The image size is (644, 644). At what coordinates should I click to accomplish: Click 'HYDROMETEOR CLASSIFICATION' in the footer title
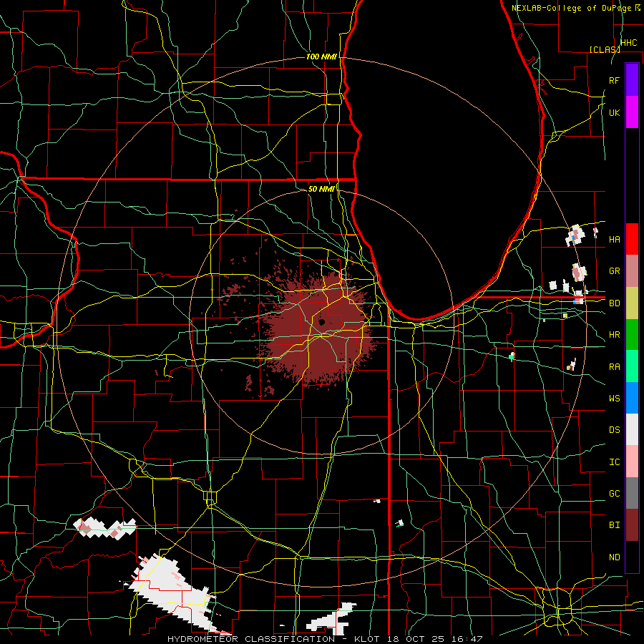[x=251, y=639]
